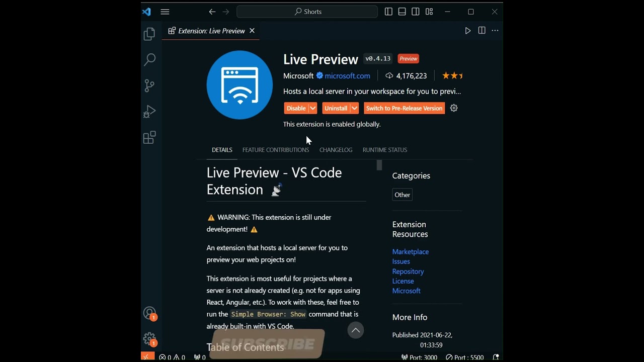Screen dimensions: 644x362
Task: Open the Manage gear in activity bar
Action: point(150,339)
